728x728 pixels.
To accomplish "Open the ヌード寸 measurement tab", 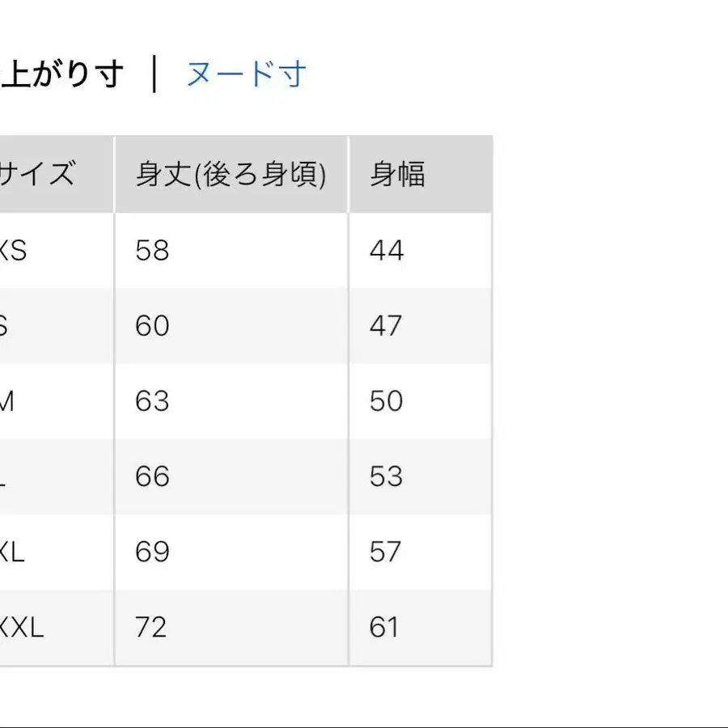I will (x=247, y=74).
